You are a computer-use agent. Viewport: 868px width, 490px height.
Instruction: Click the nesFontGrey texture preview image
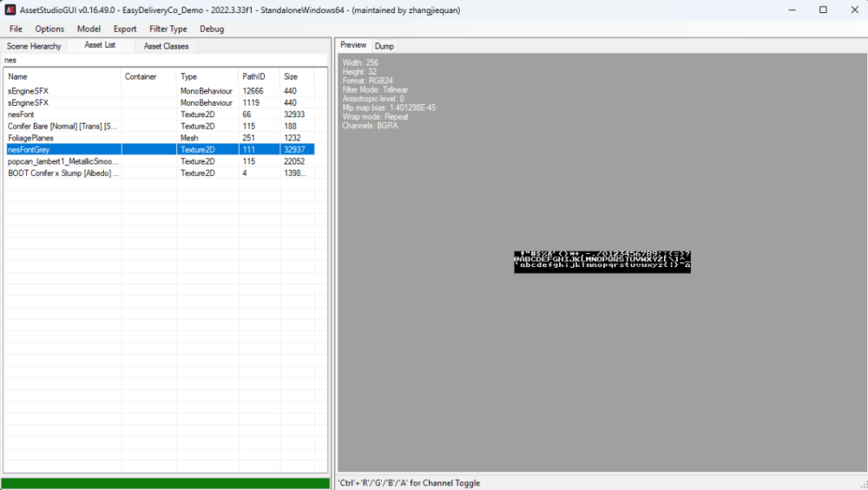602,261
